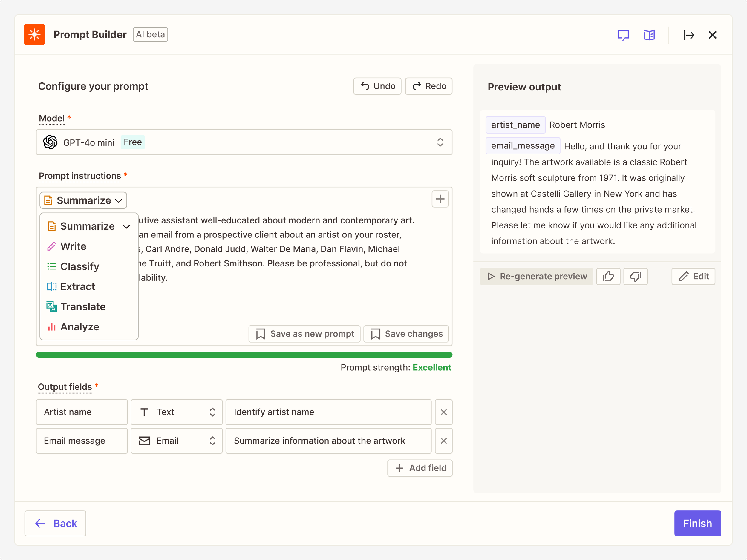Remove the Email message output field

[443, 441]
